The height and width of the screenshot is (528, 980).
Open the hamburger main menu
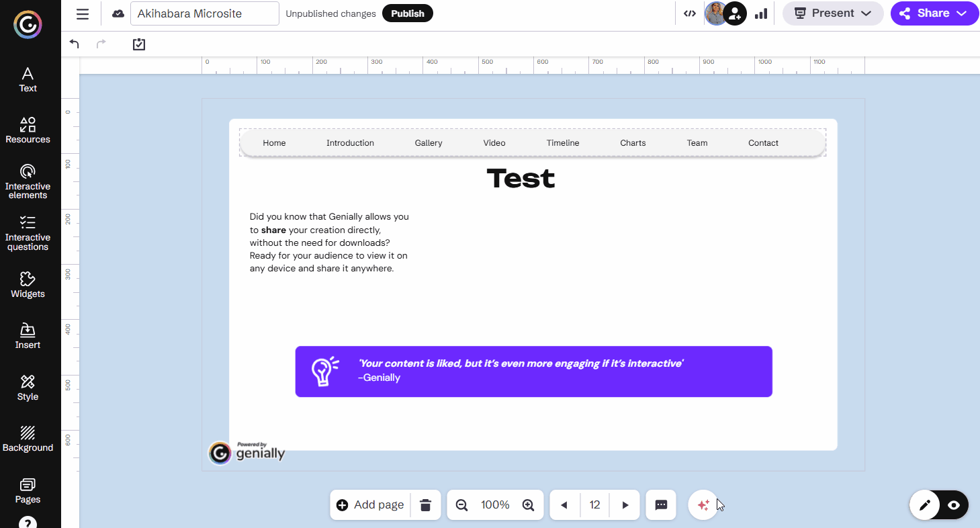(83, 14)
